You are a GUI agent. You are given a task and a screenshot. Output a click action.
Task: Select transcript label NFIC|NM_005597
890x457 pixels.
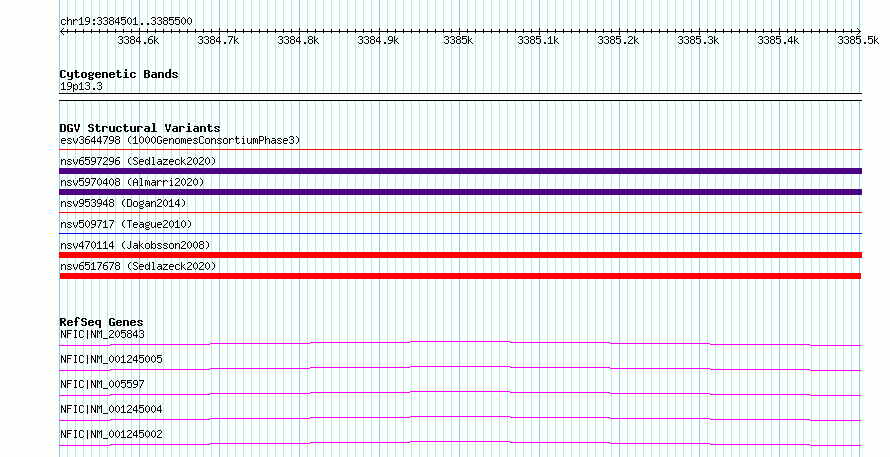tap(102, 384)
